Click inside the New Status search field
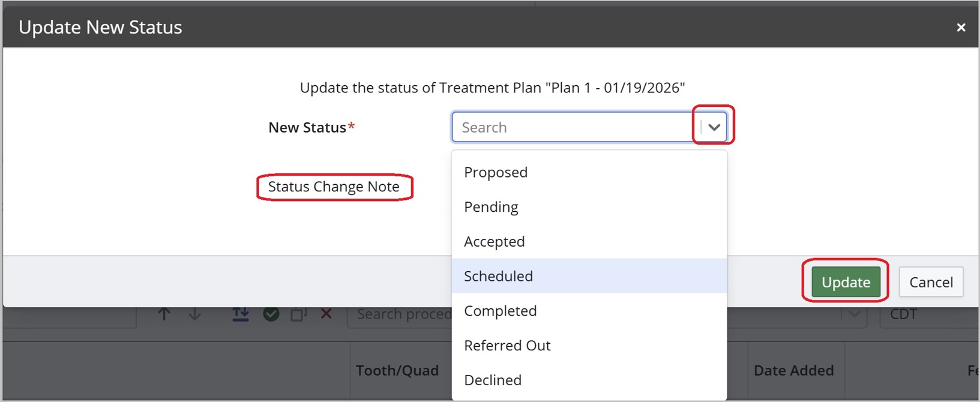This screenshot has width=980, height=402. 570,127
